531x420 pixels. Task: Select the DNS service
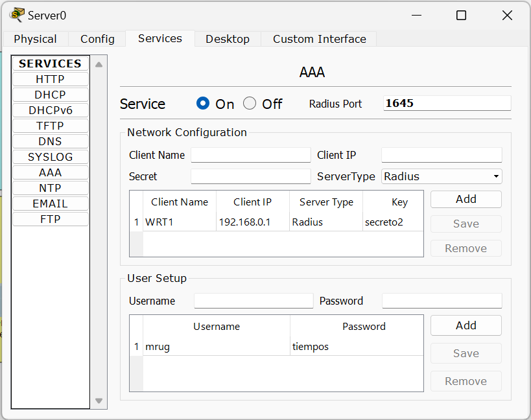50,141
